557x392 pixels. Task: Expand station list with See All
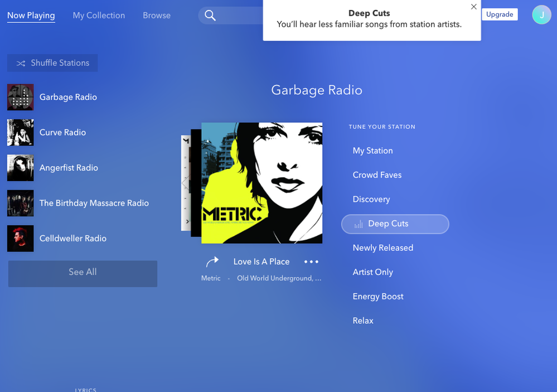[83, 272]
